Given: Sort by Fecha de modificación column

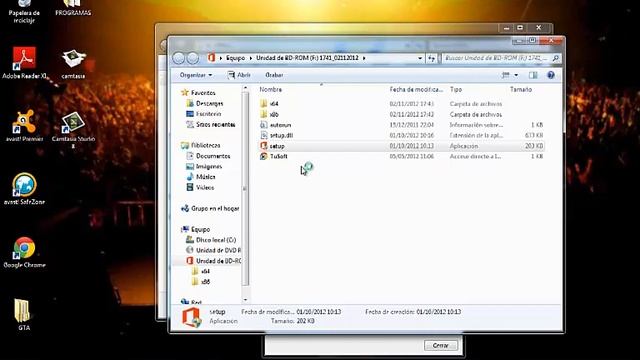Looking at the screenshot, I should point(416,89).
